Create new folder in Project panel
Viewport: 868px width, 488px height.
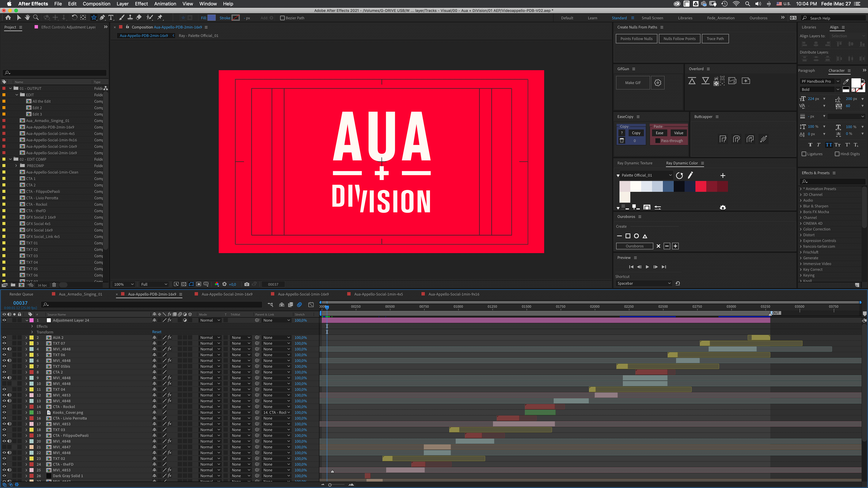[13, 285]
